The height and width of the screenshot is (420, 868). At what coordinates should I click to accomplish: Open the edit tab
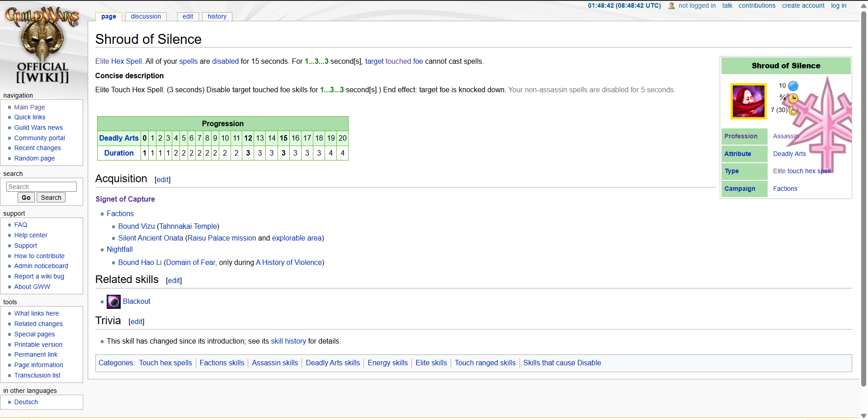[188, 16]
